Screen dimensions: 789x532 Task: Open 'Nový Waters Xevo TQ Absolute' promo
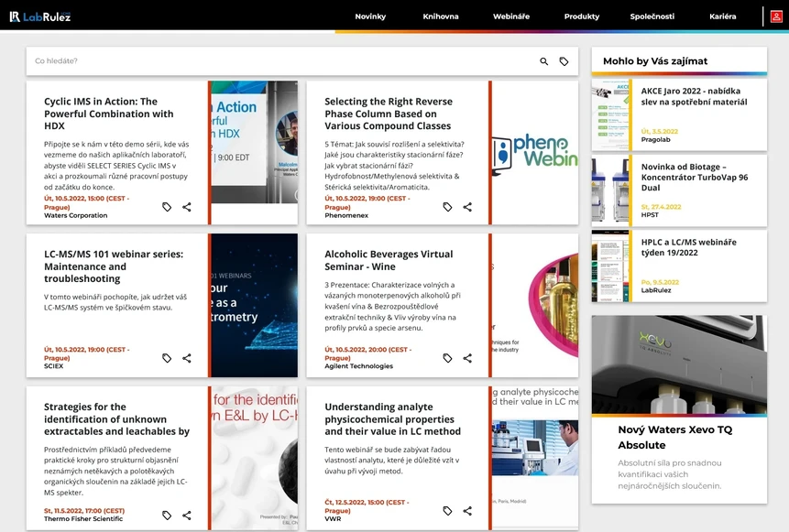point(674,437)
